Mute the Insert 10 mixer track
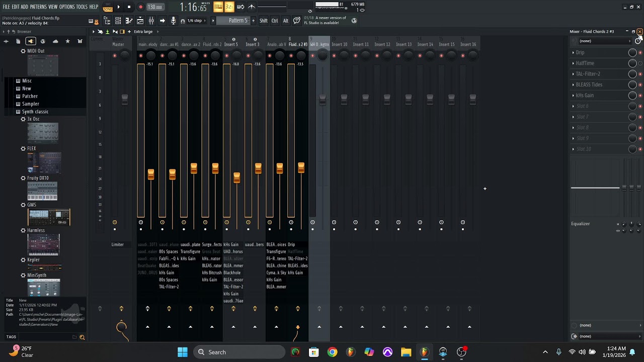644x362 pixels. [x=334, y=55]
